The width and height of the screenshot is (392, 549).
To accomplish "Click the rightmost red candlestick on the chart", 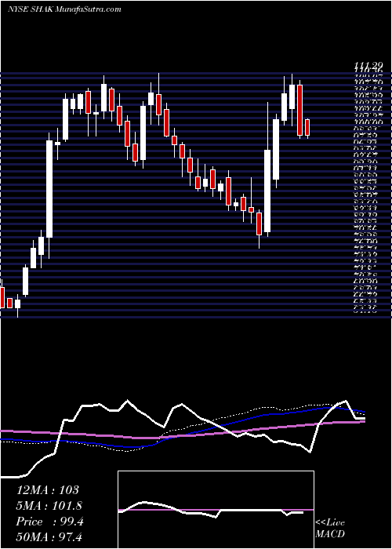I will (x=307, y=127).
